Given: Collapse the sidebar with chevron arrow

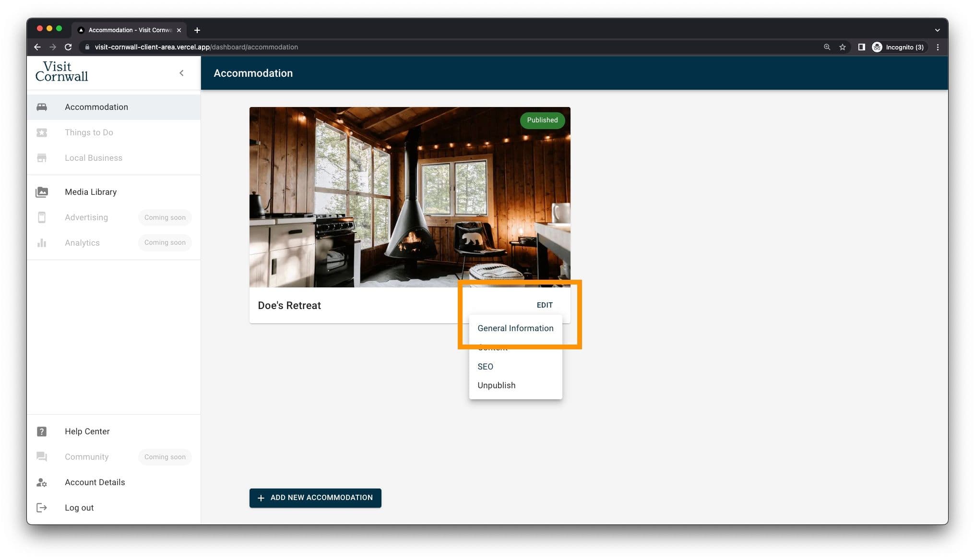Looking at the screenshot, I should point(181,73).
